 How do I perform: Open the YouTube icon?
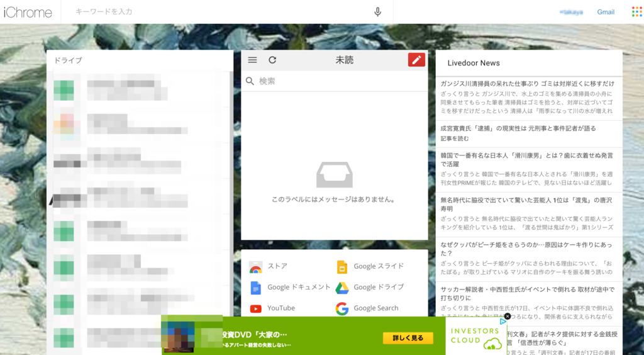[255, 308]
